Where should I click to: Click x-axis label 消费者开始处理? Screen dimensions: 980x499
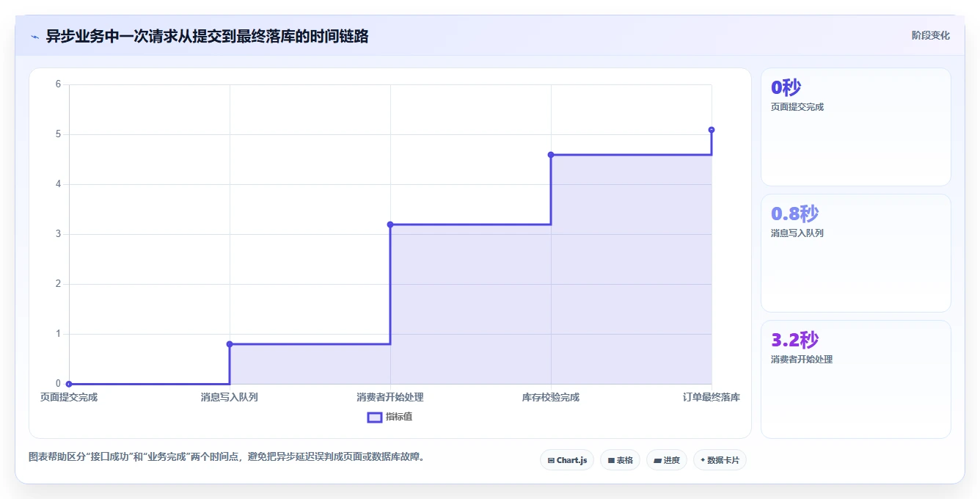390,397
